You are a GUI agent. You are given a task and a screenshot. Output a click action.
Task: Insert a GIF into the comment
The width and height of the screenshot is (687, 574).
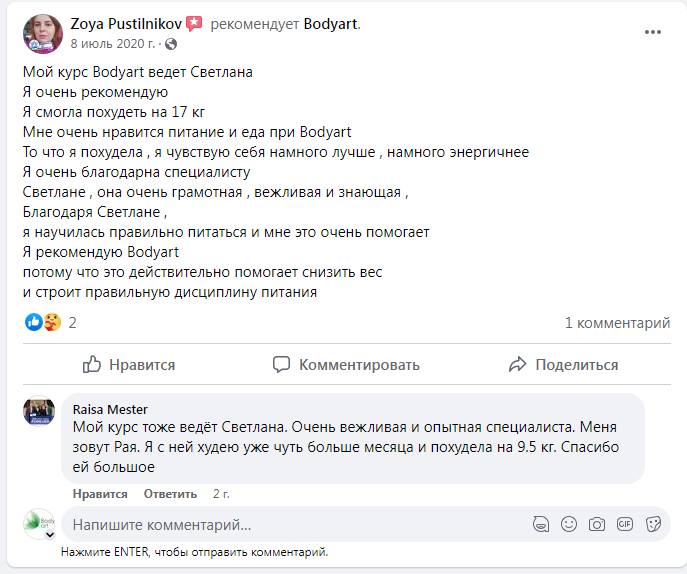click(625, 524)
